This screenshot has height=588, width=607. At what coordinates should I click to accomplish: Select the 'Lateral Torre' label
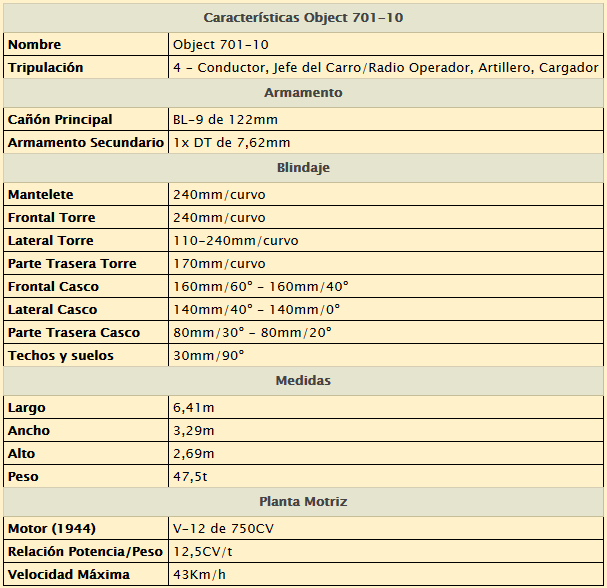point(51,240)
